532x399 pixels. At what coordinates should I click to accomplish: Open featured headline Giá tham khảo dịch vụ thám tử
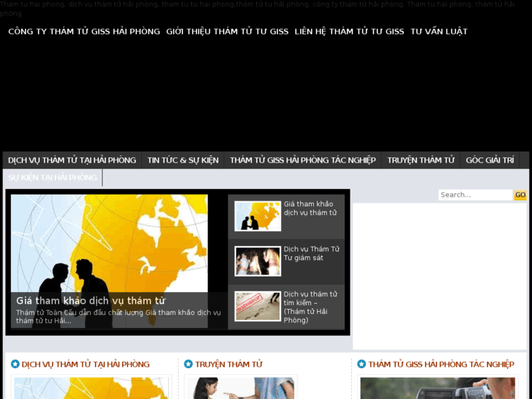(91, 301)
